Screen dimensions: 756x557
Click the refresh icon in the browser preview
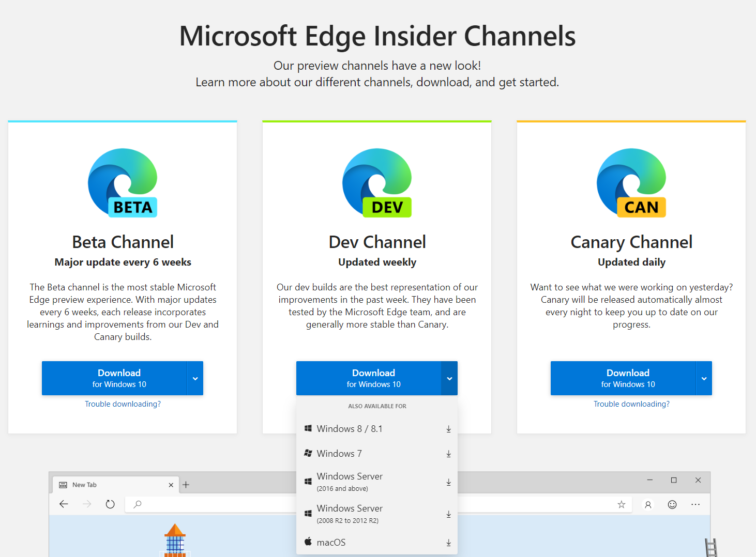coord(110,504)
